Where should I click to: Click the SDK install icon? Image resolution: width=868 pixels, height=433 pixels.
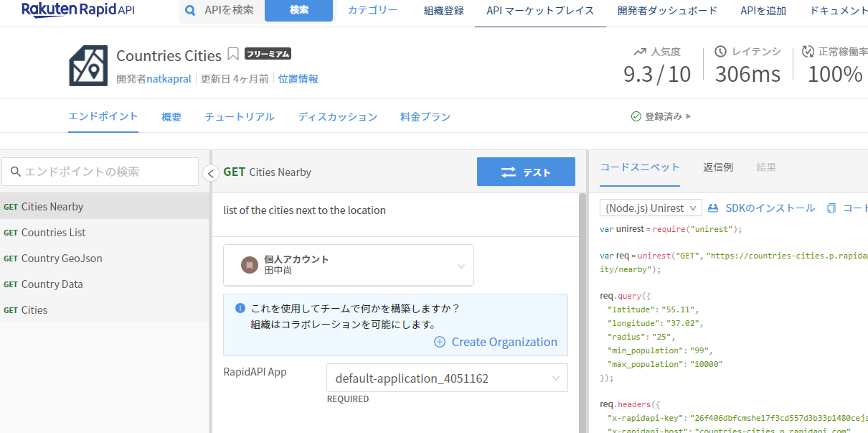(x=713, y=208)
